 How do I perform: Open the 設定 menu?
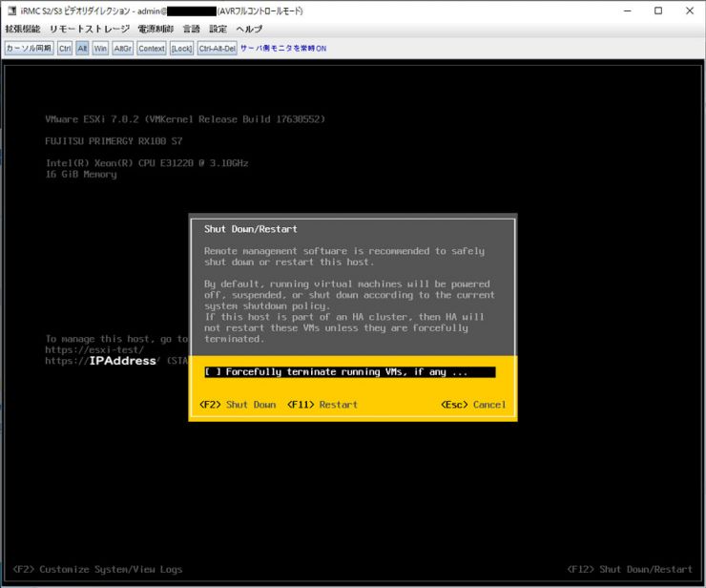point(218,30)
